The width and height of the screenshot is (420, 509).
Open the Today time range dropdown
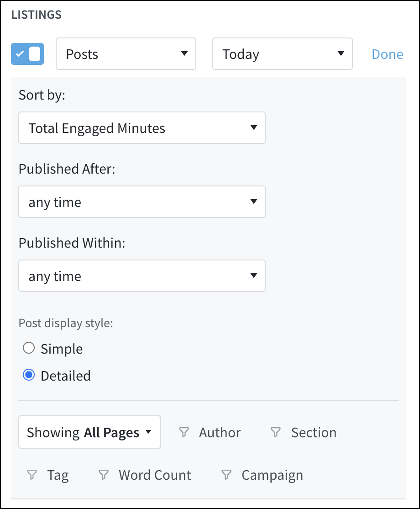pyautogui.click(x=283, y=53)
